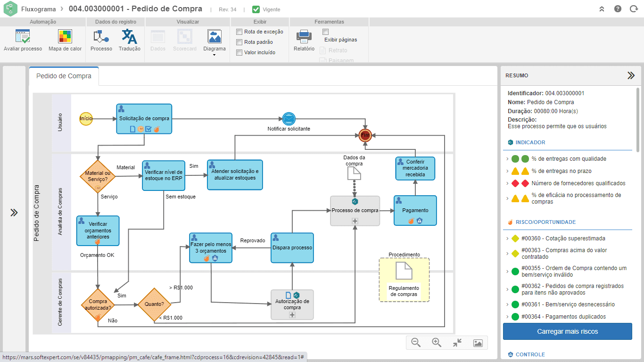Select Solicitação de compra task
This screenshot has height=362, width=644.
[x=144, y=119]
